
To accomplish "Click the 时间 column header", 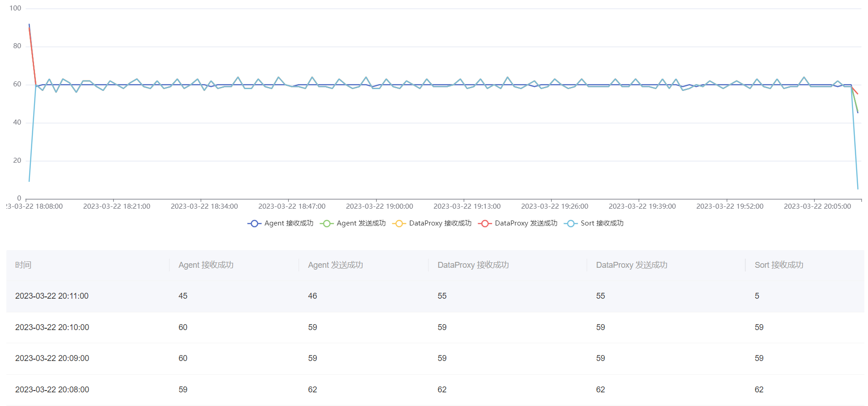I will pos(23,265).
